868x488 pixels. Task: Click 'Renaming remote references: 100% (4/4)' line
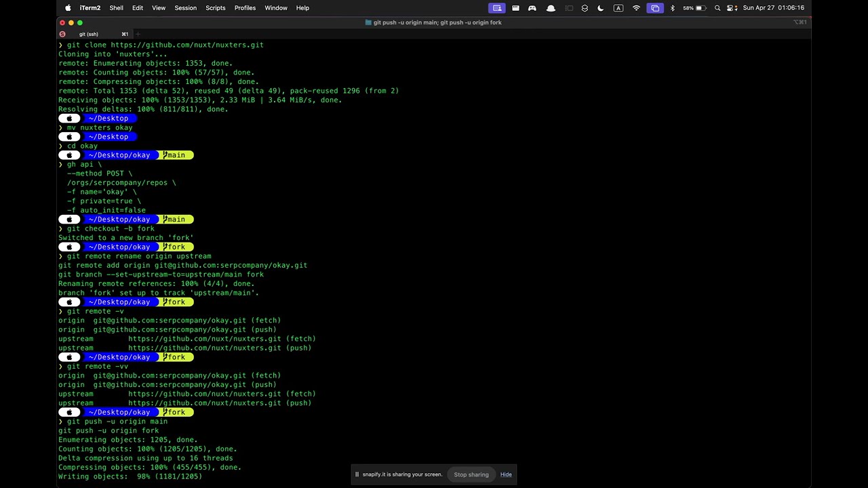157,283
